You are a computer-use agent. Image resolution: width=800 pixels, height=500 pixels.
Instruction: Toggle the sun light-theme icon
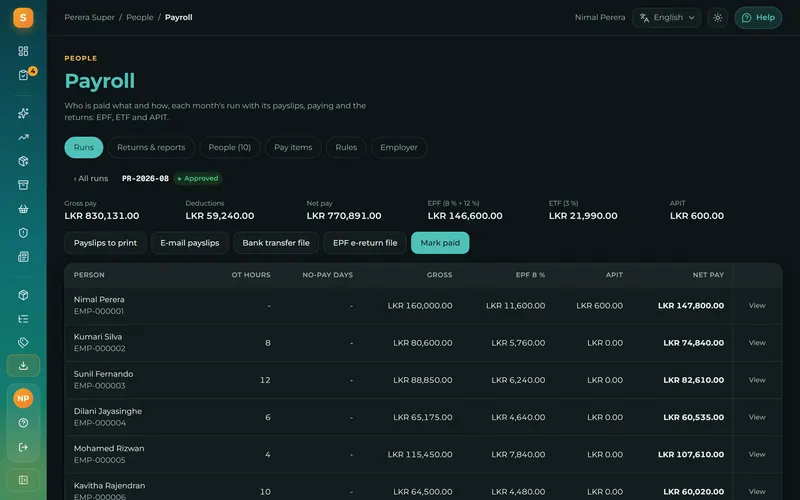click(717, 18)
